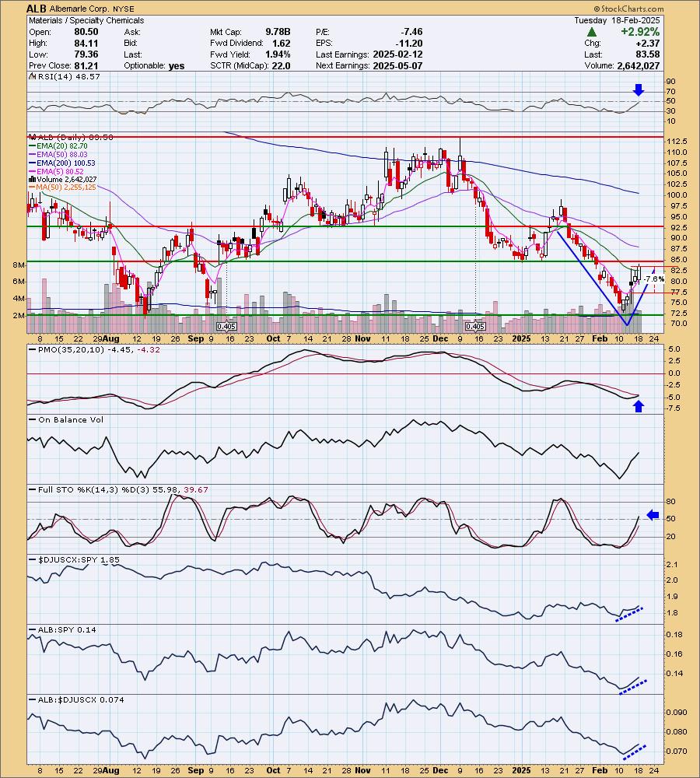Click the High value 84.11

86,43
